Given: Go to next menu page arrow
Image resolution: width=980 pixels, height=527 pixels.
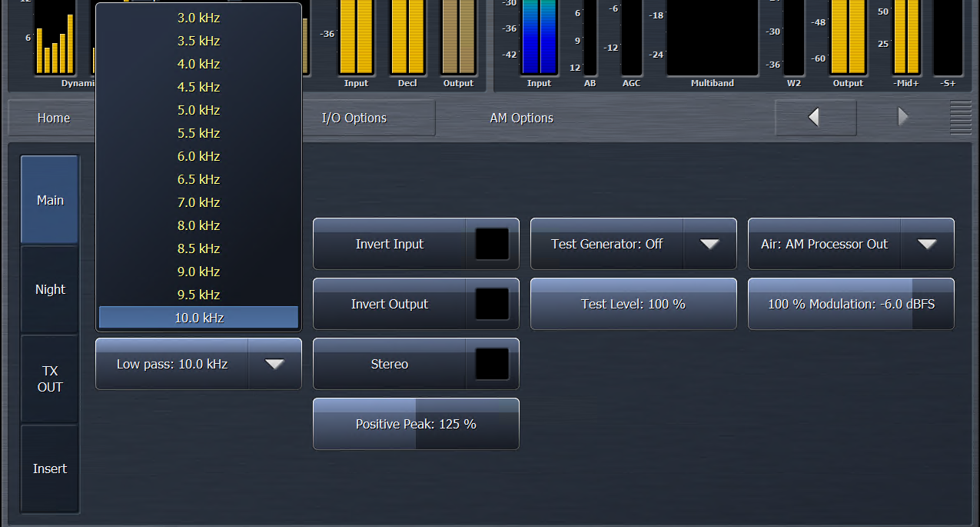Looking at the screenshot, I should 903,117.
